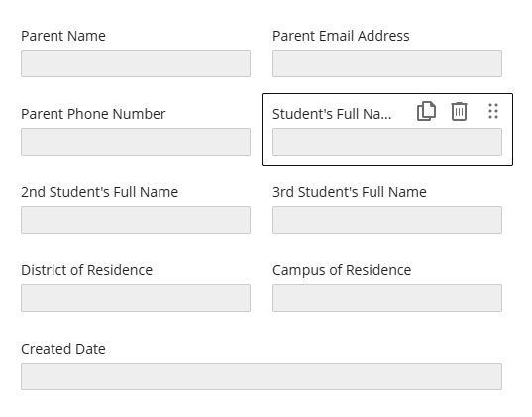Delete the Student's Full Name field
The width and height of the screenshot is (532, 417).
(x=459, y=111)
